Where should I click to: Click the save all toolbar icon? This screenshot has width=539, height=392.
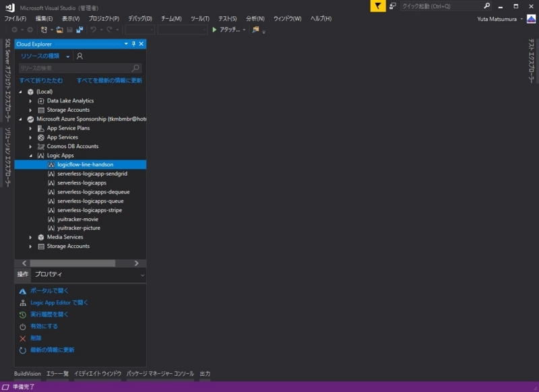[x=80, y=30]
